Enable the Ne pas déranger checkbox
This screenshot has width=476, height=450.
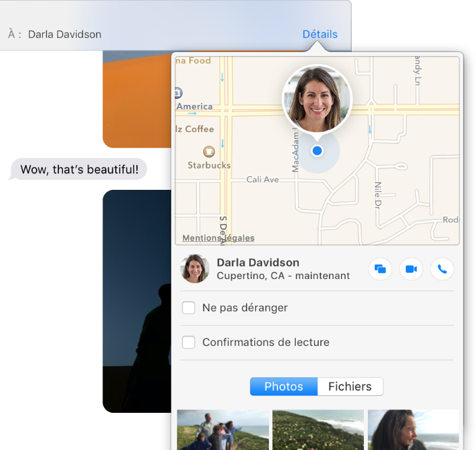(189, 308)
